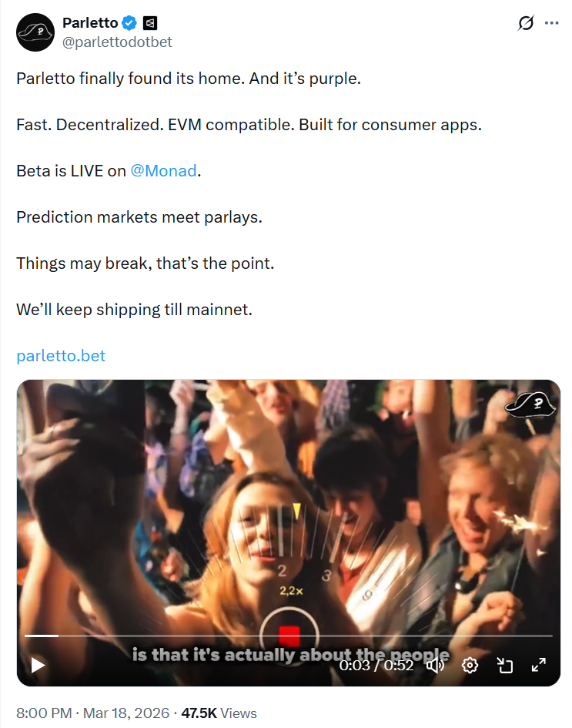Open the @parlettodotbet handle
Image resolution: width=572 pixels, height=728 pixels.
click(117, 42)
